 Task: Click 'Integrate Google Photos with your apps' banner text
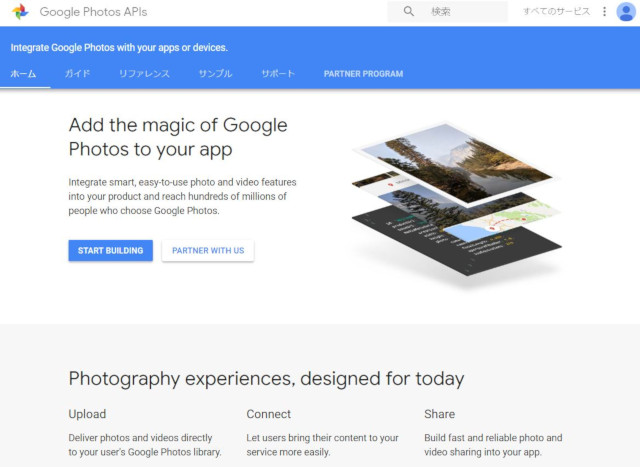pos(119,47)
